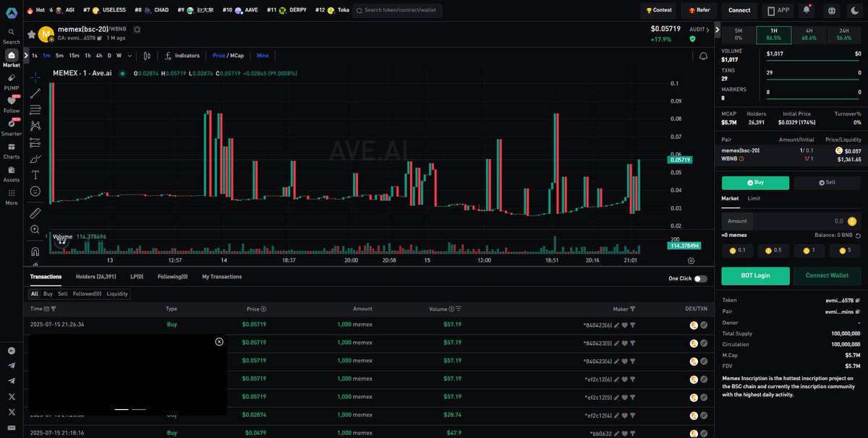This screenshot has width=868, height=438.
Task: Select the horizontal lines (Fib) tool
Action: coord(35,110)
